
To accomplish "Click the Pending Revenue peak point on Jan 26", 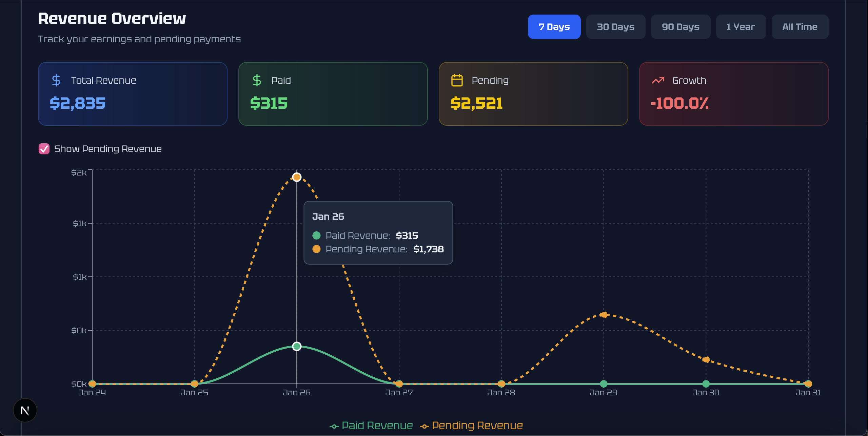I will (x=297, y=177).
